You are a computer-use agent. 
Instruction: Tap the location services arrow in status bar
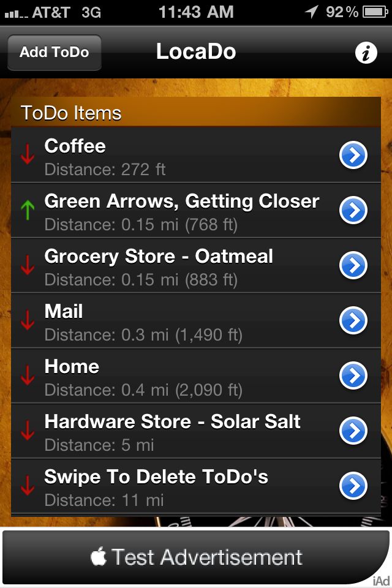point(311,12)
